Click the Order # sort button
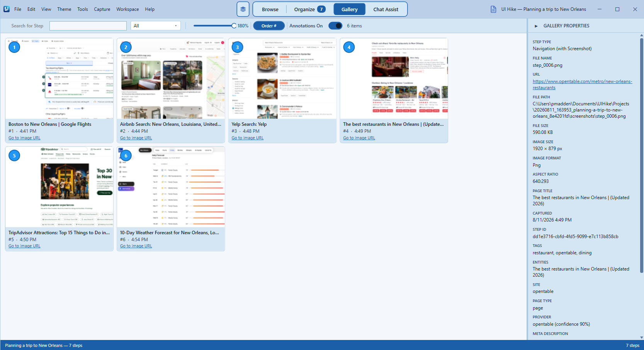Screen dimensions: 644x350 click(x=269, y=26)
